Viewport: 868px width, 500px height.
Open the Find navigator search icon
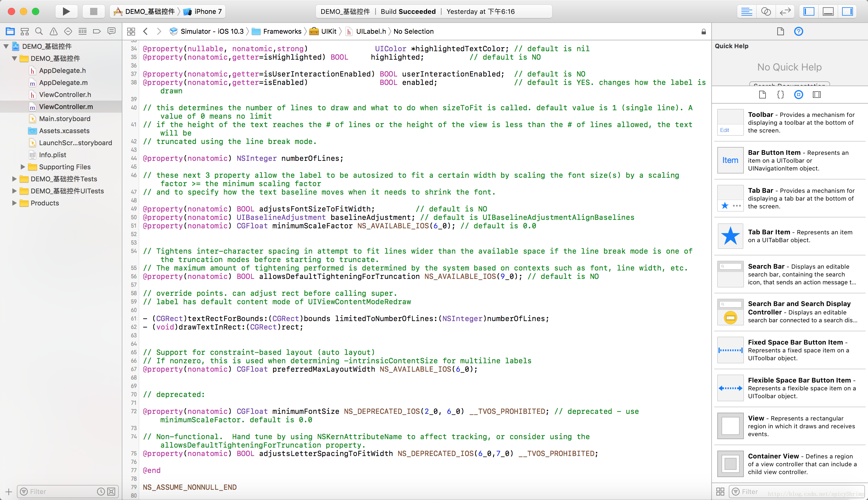click(x=39, y=32)
